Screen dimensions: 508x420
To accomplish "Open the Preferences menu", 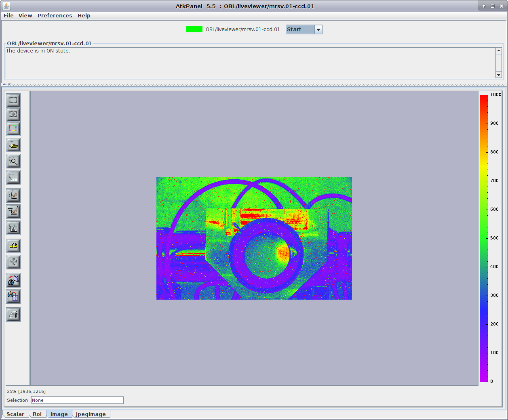I will click(x=55, y=16).
